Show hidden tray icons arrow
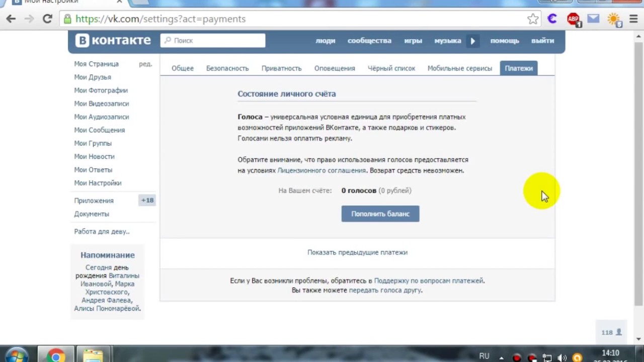This screenshot has width=644, height=362. pos(501,358)
